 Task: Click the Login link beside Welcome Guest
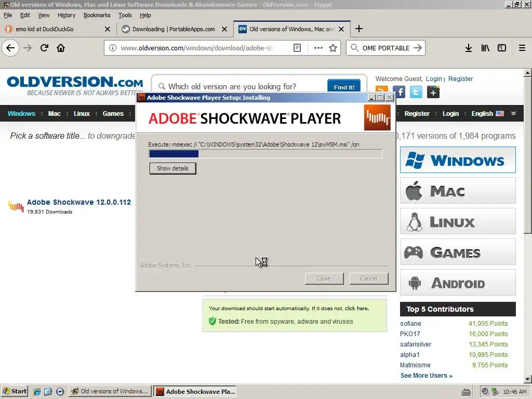434,79
